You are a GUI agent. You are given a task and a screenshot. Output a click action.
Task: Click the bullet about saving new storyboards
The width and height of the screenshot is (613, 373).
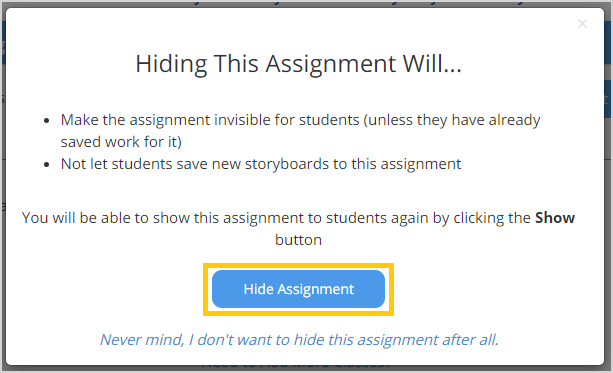coord(261,164)
